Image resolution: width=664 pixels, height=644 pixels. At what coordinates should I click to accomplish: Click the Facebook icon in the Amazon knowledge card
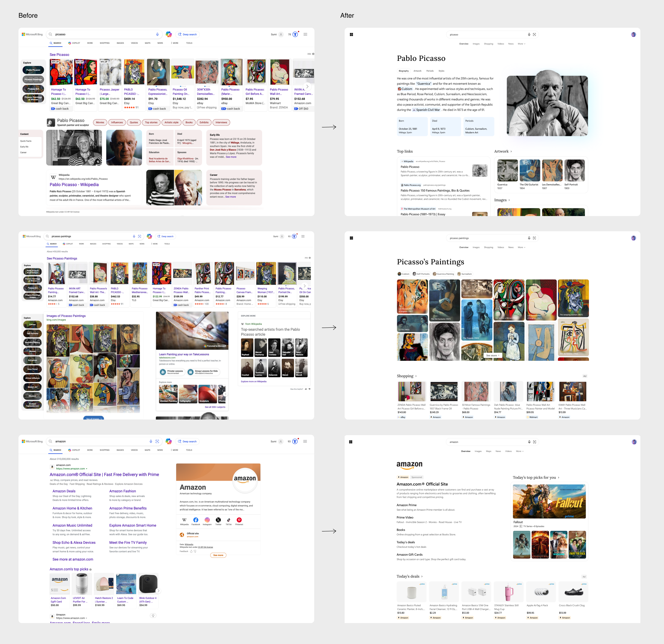click(x=196, y=520)
